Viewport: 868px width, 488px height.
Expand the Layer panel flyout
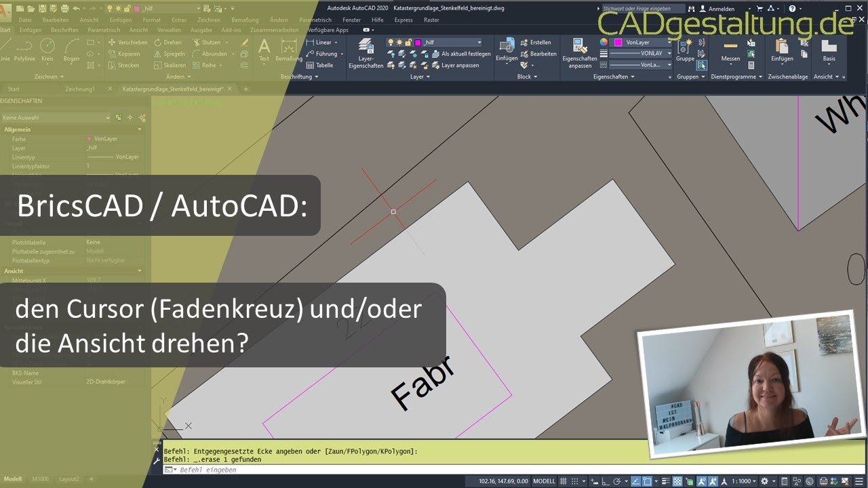click(420, 77)
